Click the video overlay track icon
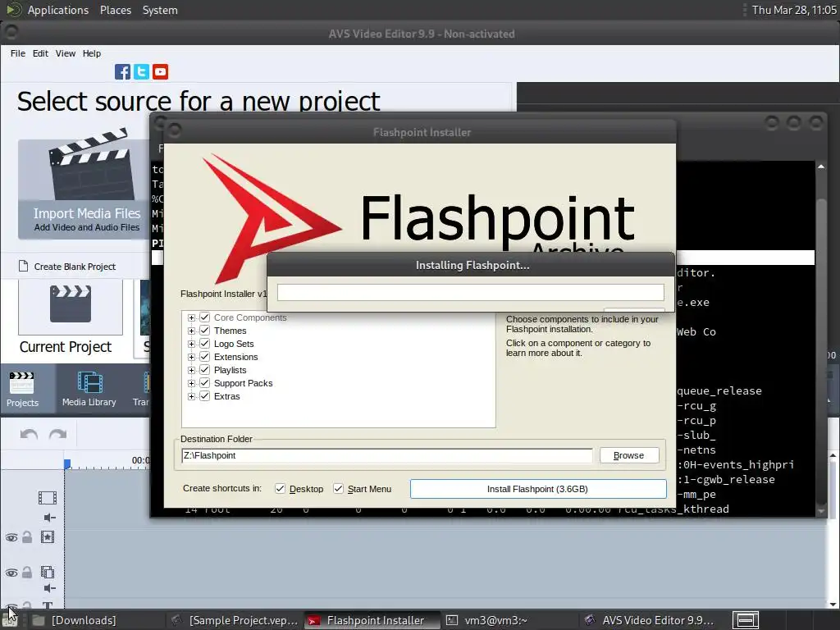The width and height of the screenshot is (840, 630). click(47, 572)
